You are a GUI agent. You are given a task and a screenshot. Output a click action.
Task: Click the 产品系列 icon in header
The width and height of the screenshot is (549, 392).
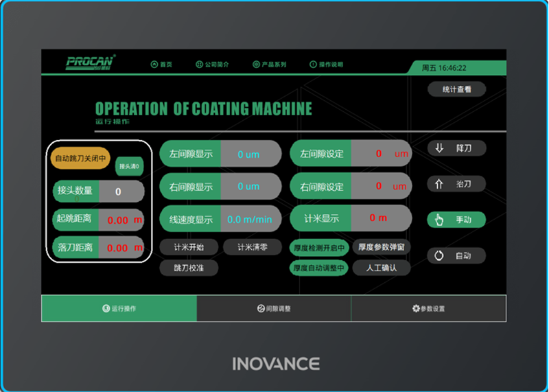pos(257,65)
